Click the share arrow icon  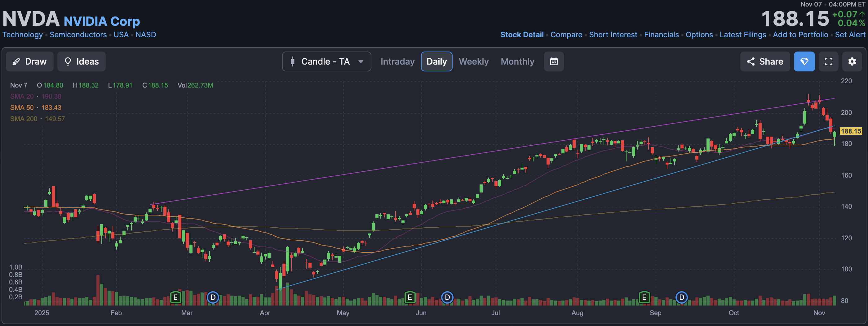tap(751, 61)
